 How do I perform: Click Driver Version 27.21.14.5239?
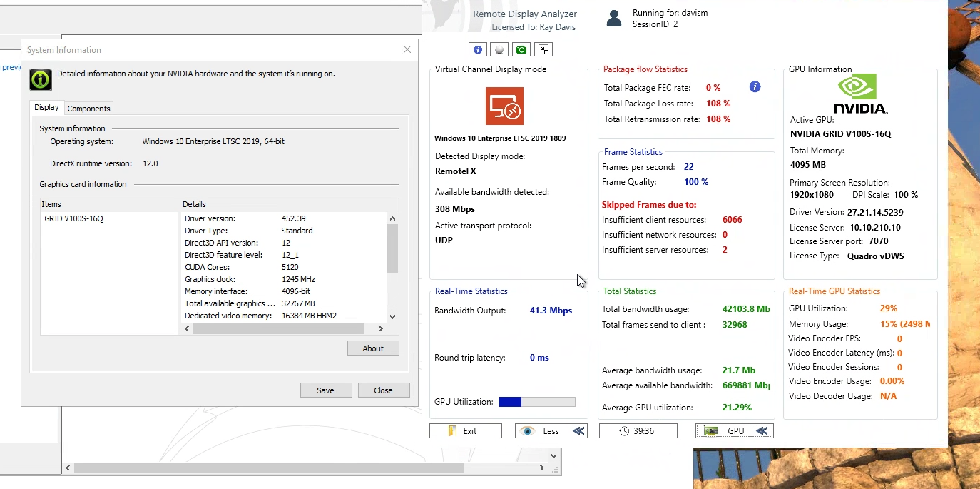coord(875,212)
